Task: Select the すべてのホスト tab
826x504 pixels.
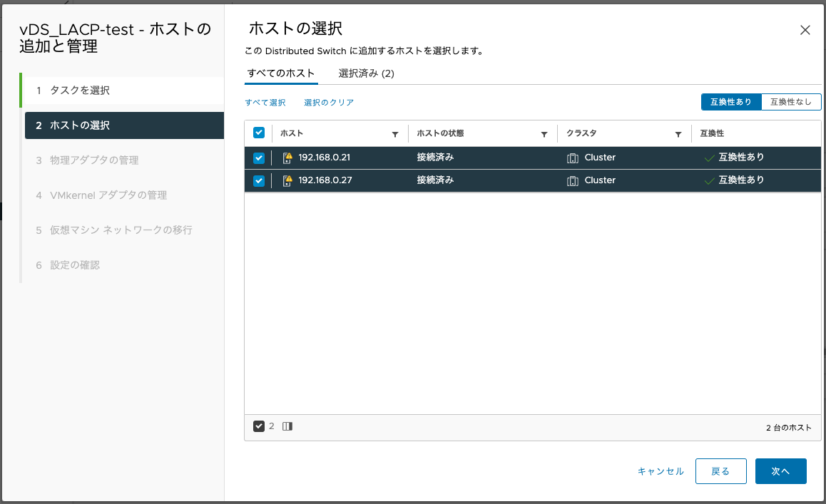Action: pos(280,73)
